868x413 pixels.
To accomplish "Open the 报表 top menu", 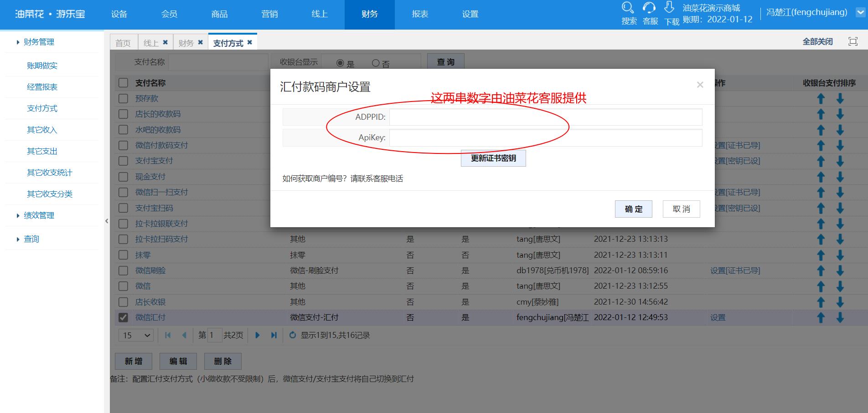I will (x=420, y=14).
